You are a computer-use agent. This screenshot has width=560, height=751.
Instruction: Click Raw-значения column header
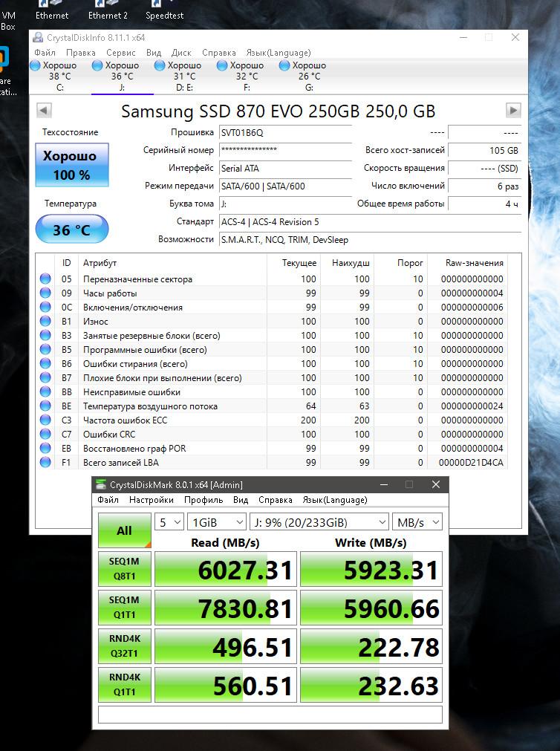click(x=475, y=262)
